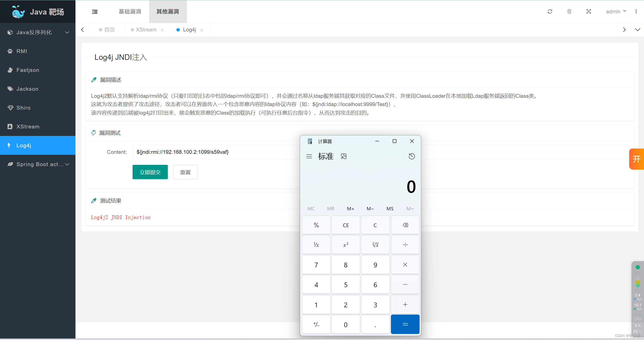Image resolution: width=644 pixels, height=340 pixels.
Task: Click the multiply key in Calculator
Action: [x=405, y=265]
